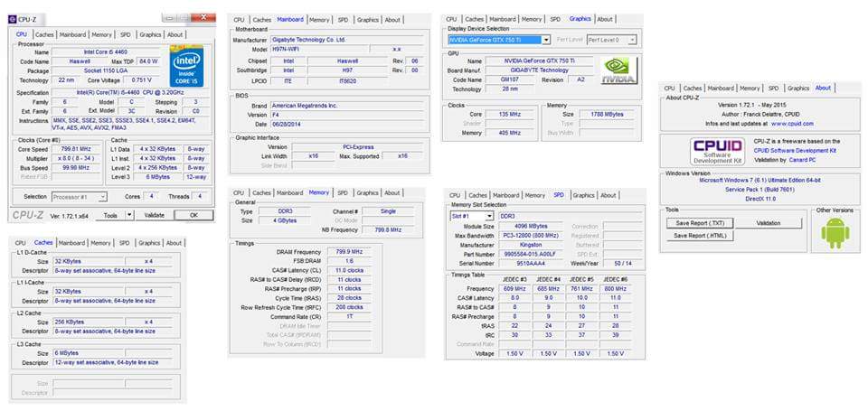This screenshot has height=411, width=868.
Task: Click 'Microsoft Windows 7 (6.1) Ultimate Edition 64-bit'
Action: point(759,181)
